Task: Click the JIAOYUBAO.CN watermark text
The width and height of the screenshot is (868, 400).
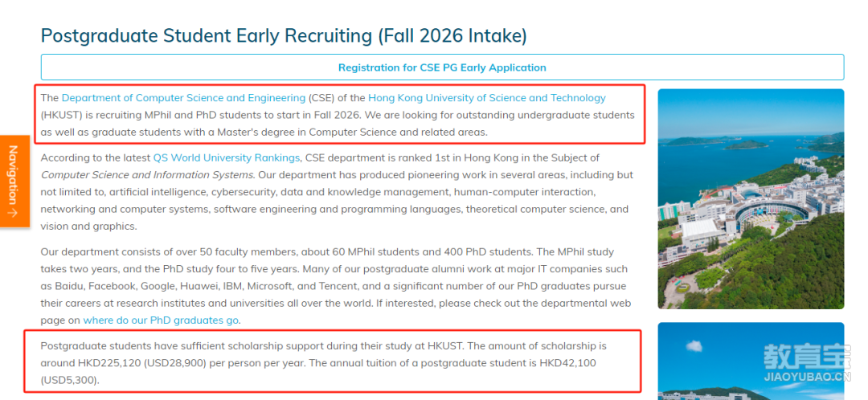Action: click(808, 378)
